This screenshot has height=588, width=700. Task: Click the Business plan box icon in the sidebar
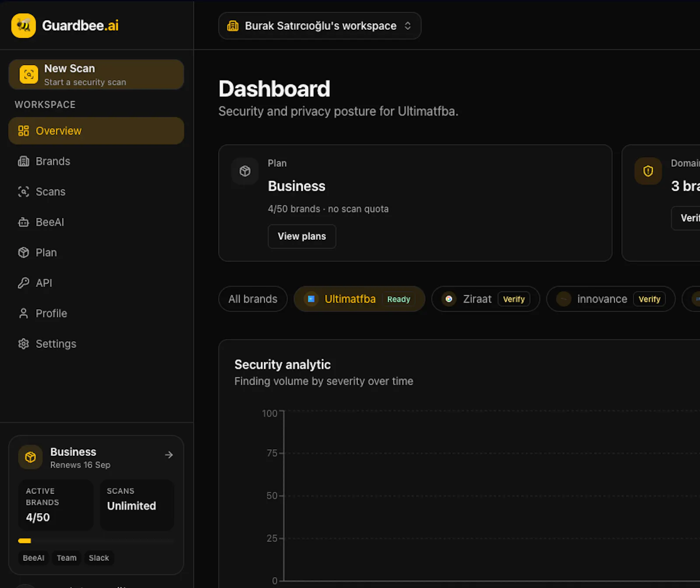[30, 457]
